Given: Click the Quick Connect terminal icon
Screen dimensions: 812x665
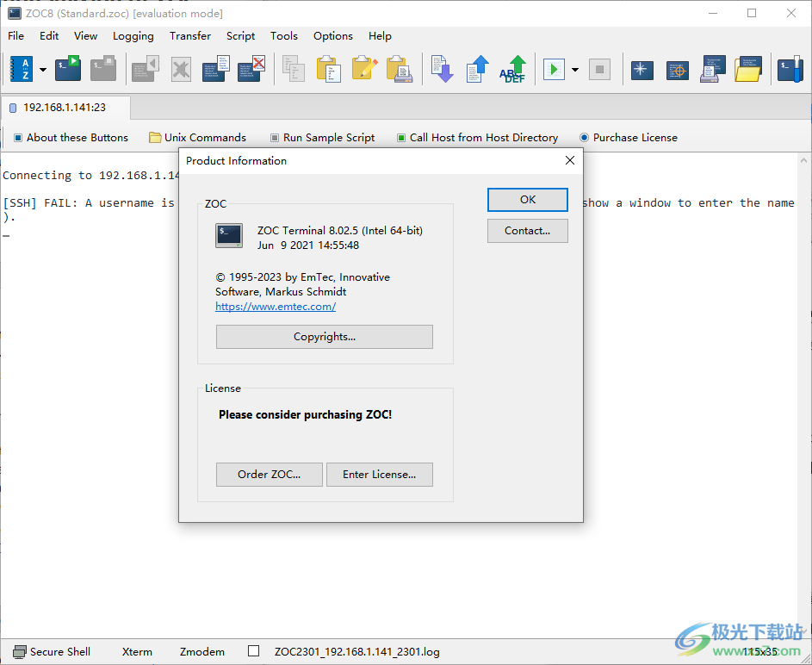Looking at the screenshot, I should (x=68, y=68).
